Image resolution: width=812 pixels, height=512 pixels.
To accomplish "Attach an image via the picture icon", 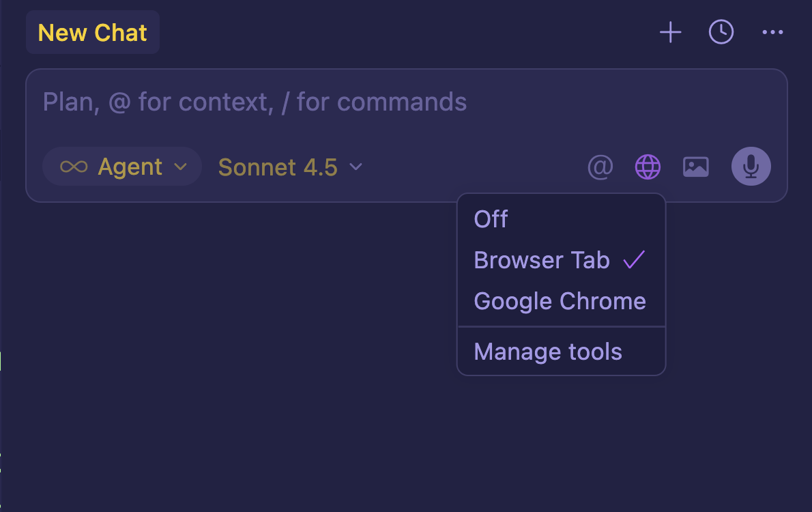I will [x=695, y=167].
